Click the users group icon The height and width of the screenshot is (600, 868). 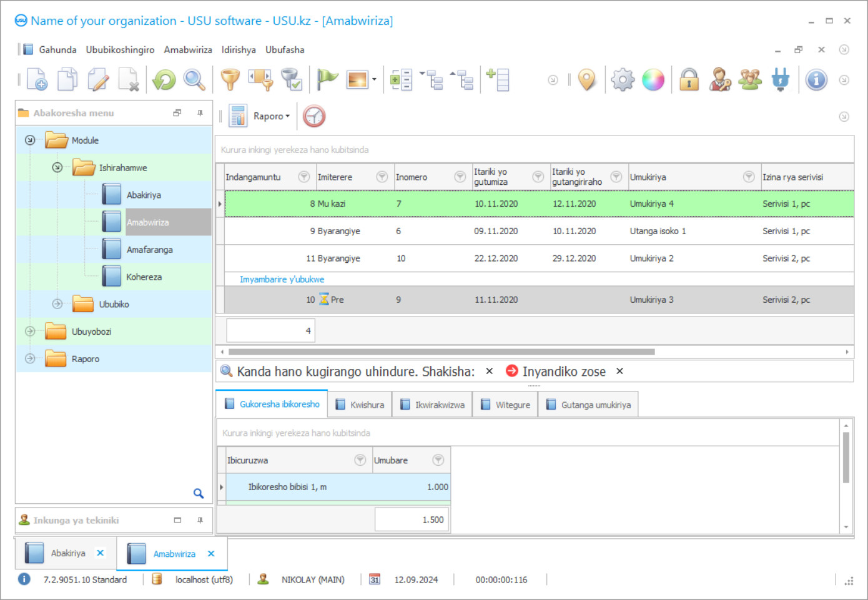[x=750, y=80]
